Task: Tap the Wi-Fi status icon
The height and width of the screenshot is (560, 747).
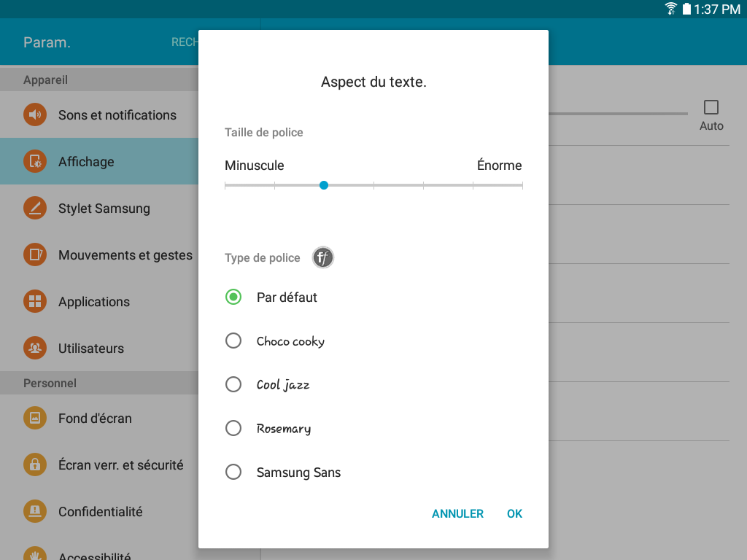Action: (x=671, y=9)
